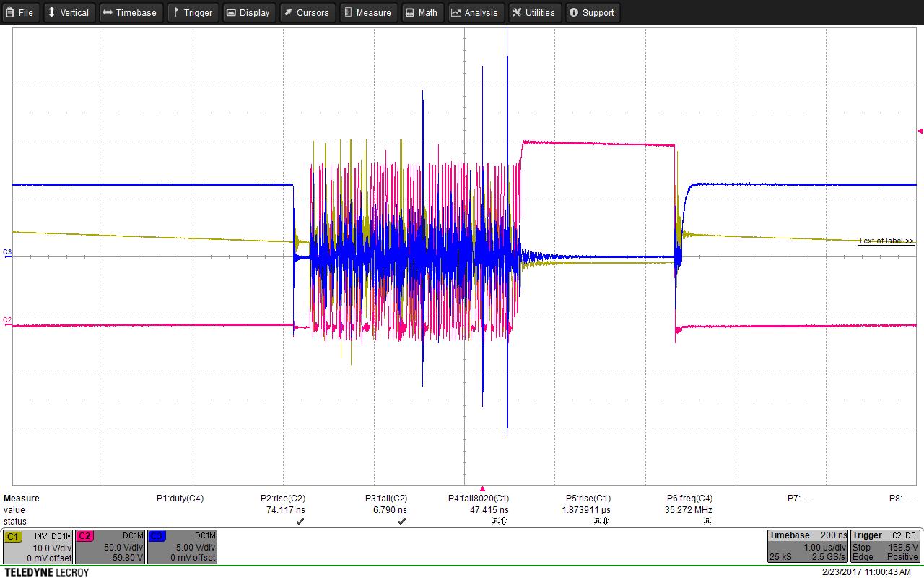This screenshot has width=924, height=578.
Task: Click the 168.5 V trigger level value
Action: point(903,548)
